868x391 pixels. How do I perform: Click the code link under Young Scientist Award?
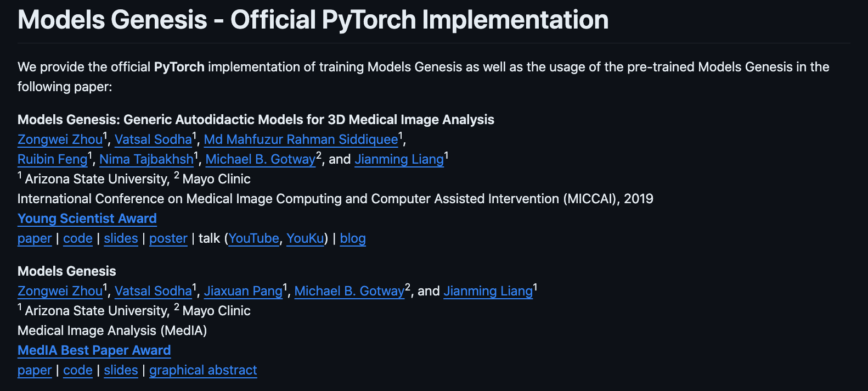(x=78, y=238)
